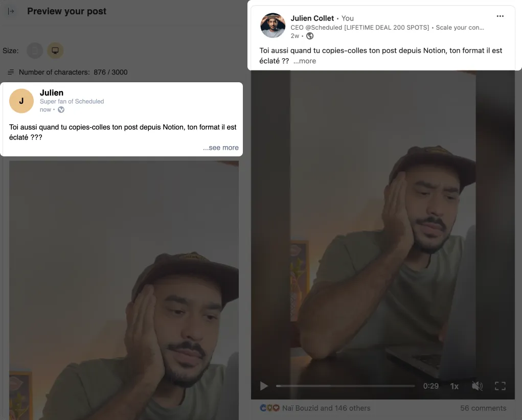Open the 1x playback speed selector

(454, 386)
